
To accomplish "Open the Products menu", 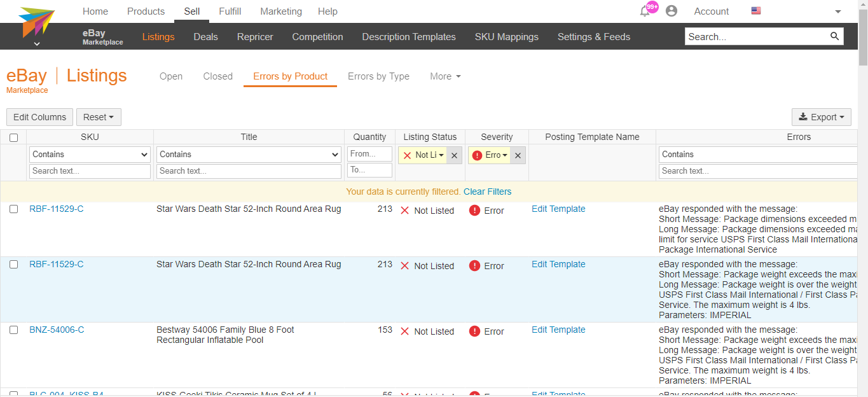I will point(146,11).
